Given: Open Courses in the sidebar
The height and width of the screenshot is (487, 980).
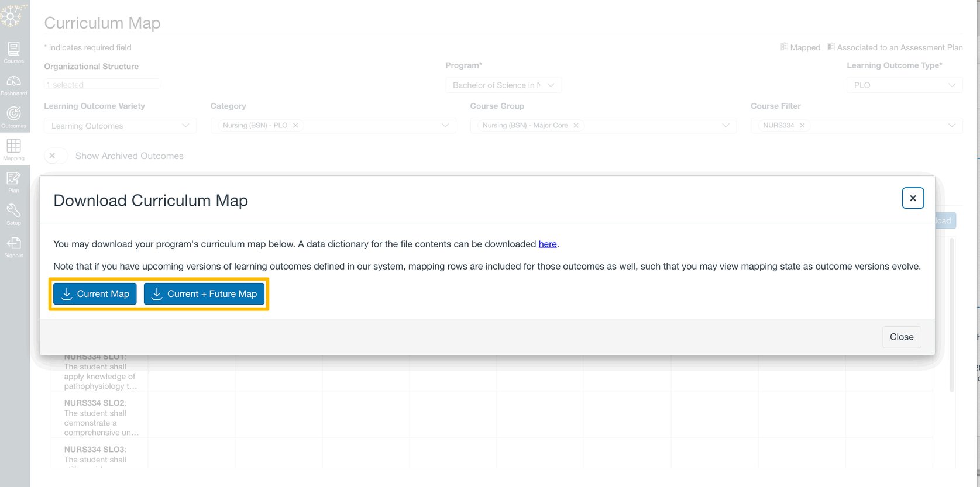Looking at the screenshot, I should (13, 53).
